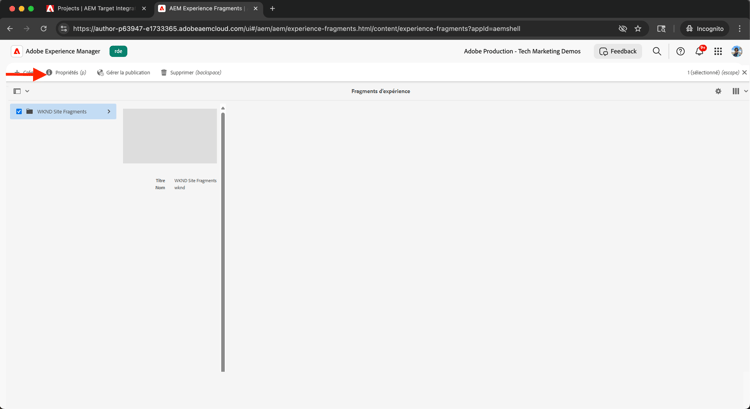Image resolution: width=750 pixels, height=409 pixels.
Task: Click the Feedback button
Action: click(618, 51)
